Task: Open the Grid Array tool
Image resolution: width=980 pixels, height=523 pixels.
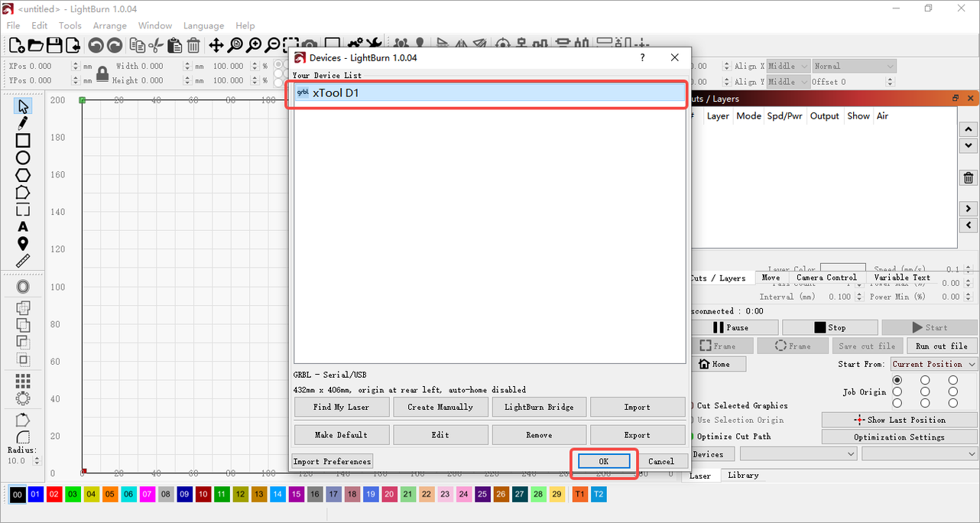Action: [x=23, y=380]
